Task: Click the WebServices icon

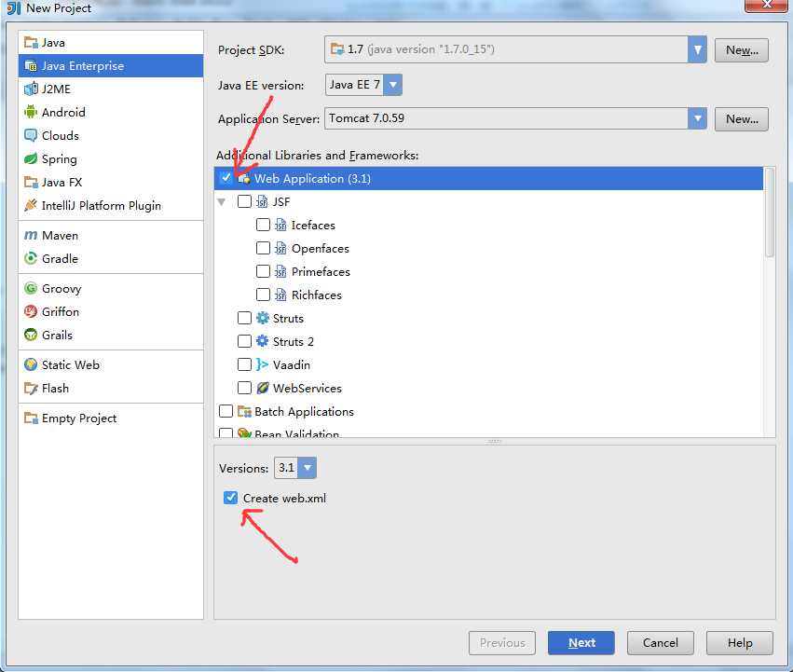Action: (x=263, y=388)
